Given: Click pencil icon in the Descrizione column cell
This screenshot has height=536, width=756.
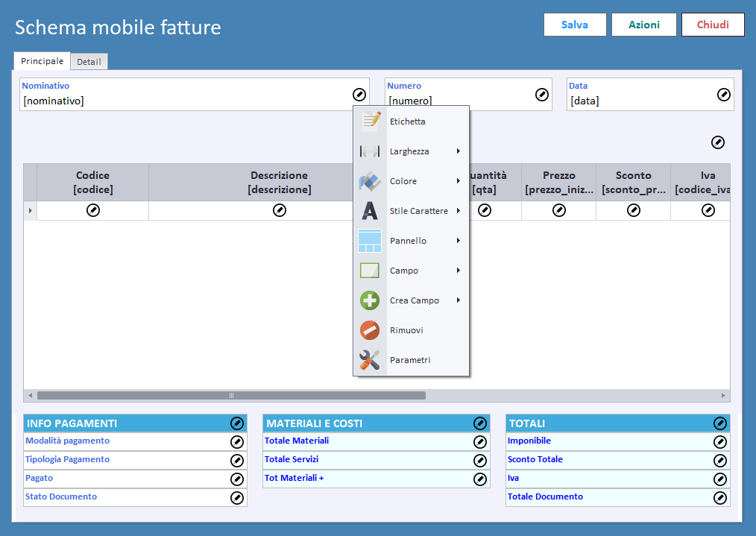Looking at the screenshot, I should [x=280, y=211].
